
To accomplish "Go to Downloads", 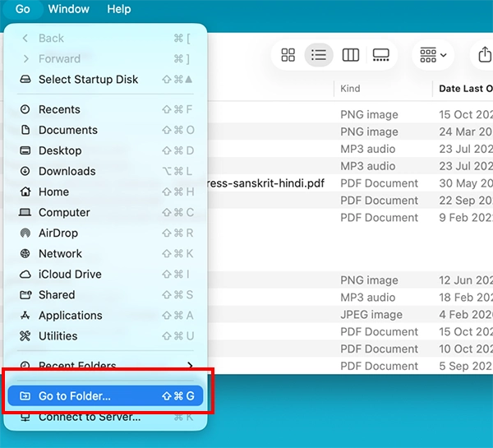I will pyautogui.click(x=105, y=171).
